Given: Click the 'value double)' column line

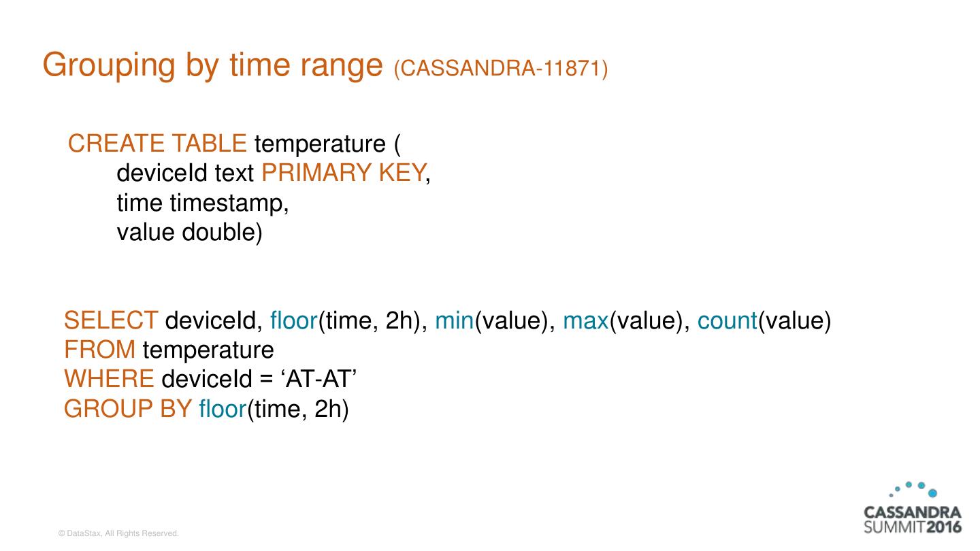Looking at the screenshot, I should point(189,233).
